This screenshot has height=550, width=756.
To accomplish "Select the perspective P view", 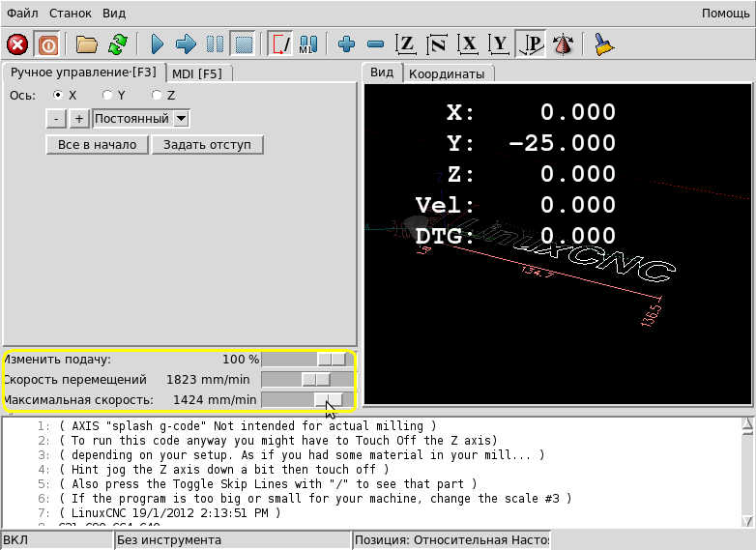I will 532,44.
